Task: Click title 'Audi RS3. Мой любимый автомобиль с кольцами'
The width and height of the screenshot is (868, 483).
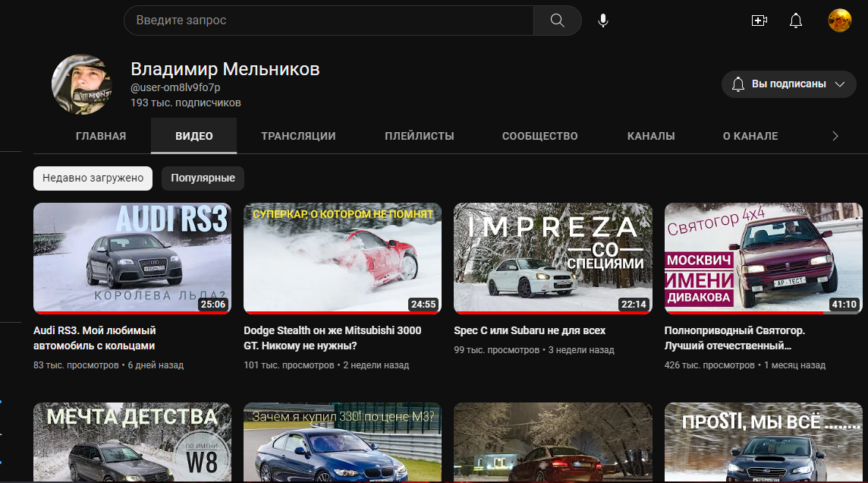Action: [95, 338]
